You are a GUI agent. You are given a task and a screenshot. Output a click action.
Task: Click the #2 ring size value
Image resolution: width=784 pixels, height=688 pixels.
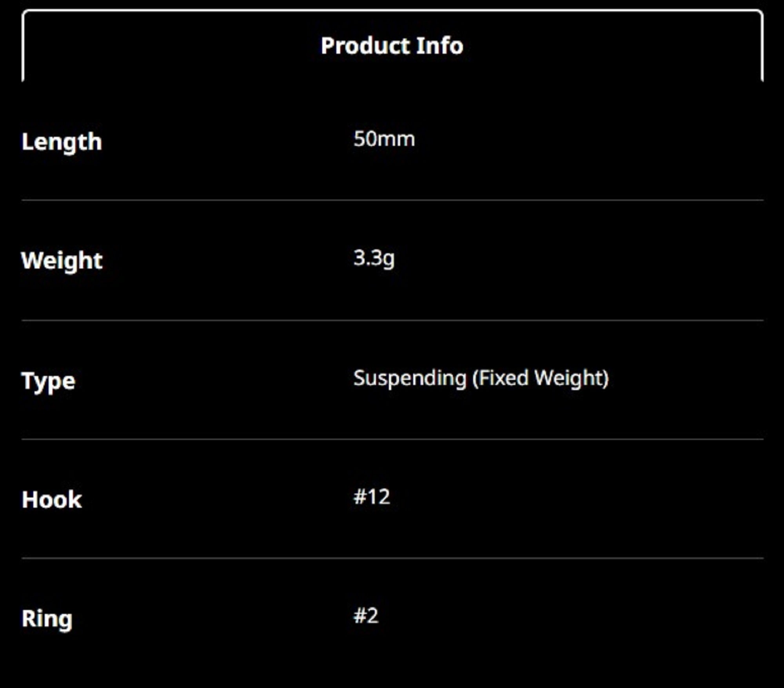[x=366, y=616]
